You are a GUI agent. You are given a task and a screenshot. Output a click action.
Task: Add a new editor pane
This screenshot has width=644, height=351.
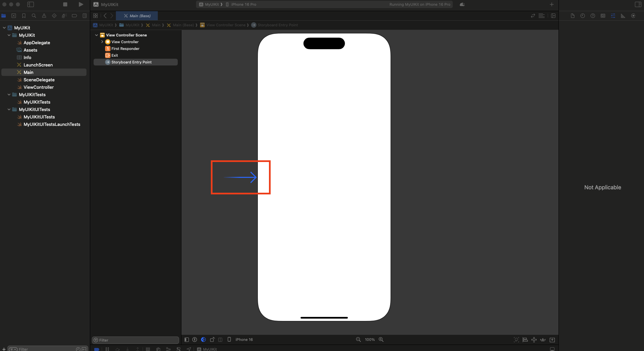pos(553,16)
